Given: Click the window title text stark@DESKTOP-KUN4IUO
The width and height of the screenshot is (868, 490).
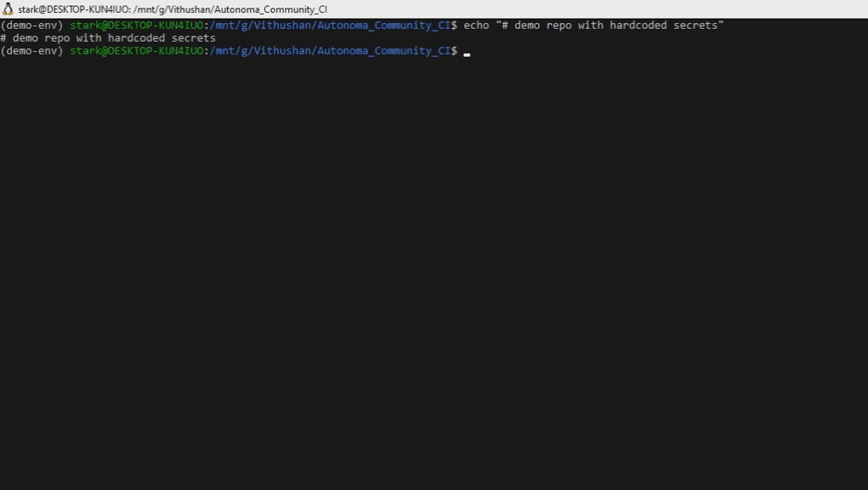Looking at the screenshot, I should tap(74, 9).
